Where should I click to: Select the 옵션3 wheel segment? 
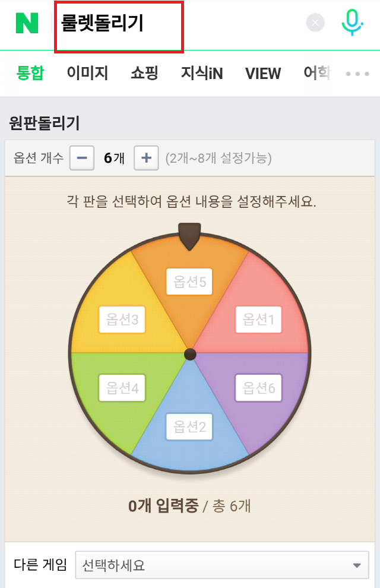(x=121, y=320)
